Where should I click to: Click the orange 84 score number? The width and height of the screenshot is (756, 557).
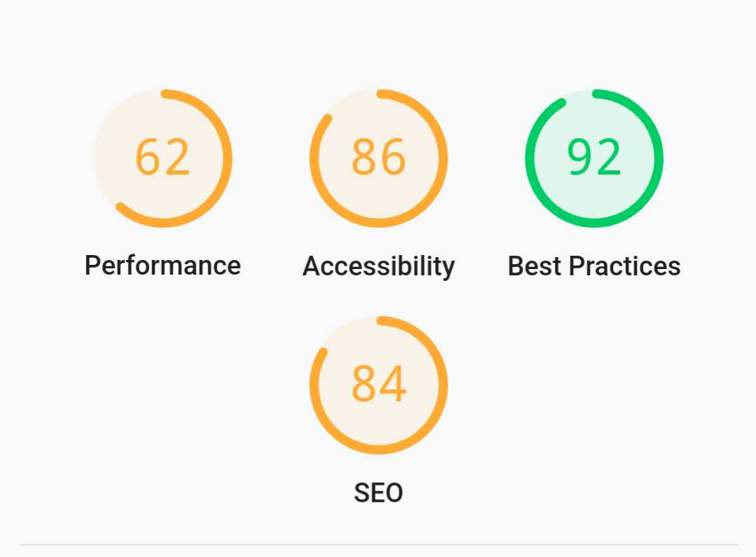click(x=379, y=383)
